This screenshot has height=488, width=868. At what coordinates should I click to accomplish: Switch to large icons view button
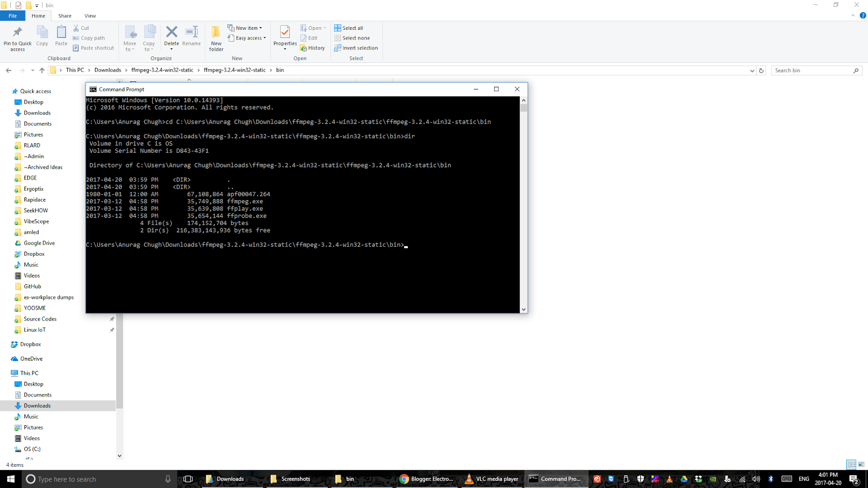[861, 465]
